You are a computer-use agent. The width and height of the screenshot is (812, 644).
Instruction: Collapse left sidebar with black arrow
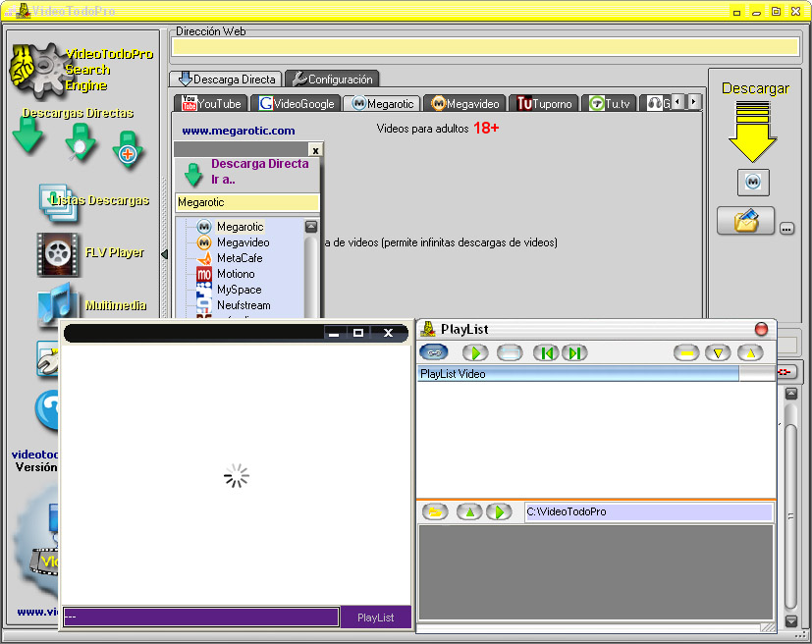tap(165, 254)
